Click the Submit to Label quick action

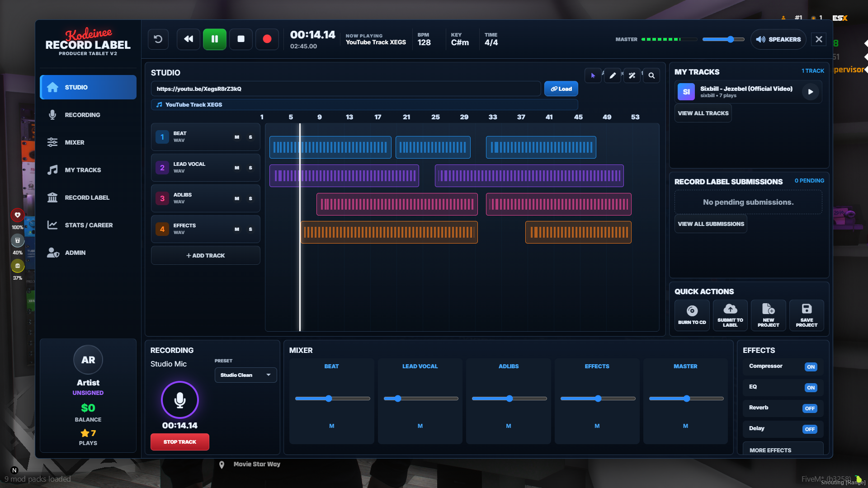[730, 315]
